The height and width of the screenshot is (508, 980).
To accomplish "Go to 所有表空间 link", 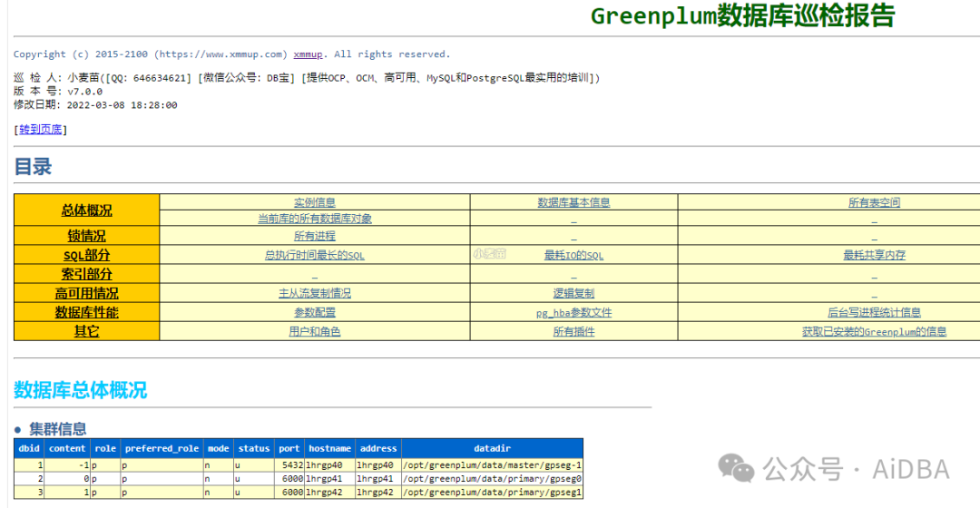I will click(x=874, y=202).
